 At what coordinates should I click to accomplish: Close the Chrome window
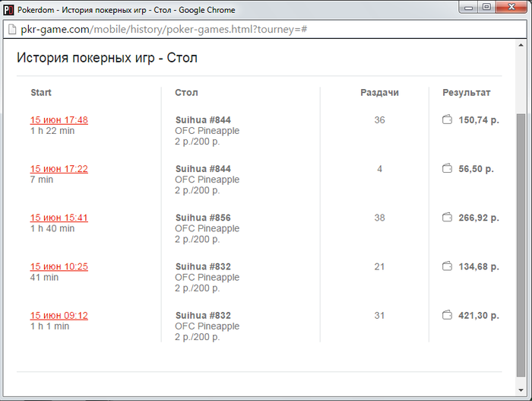point(511,7)
